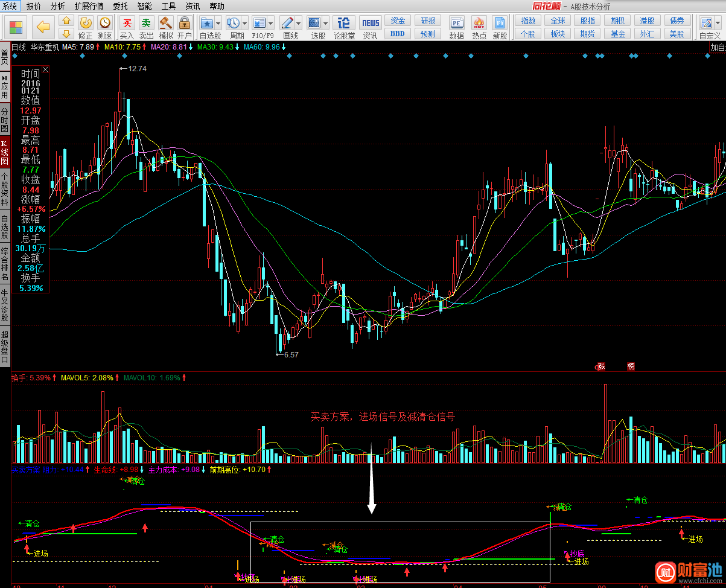
Task: Open the IPO 新股 icon
Action: (x=500, y=23)
